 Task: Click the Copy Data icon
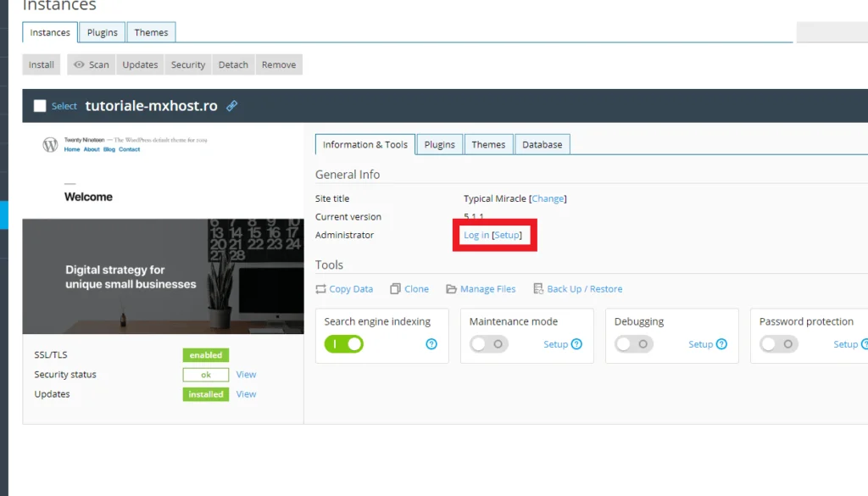click(320, 289)
